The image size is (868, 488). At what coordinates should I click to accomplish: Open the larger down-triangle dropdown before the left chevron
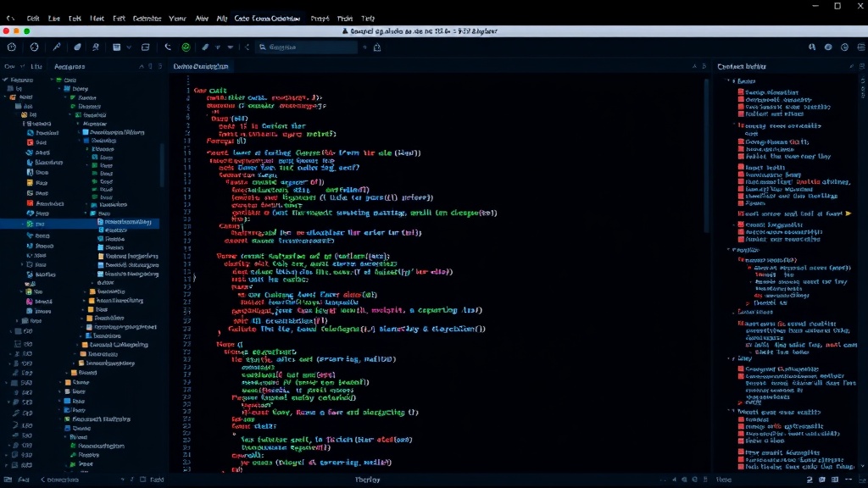tap(231, 47)
